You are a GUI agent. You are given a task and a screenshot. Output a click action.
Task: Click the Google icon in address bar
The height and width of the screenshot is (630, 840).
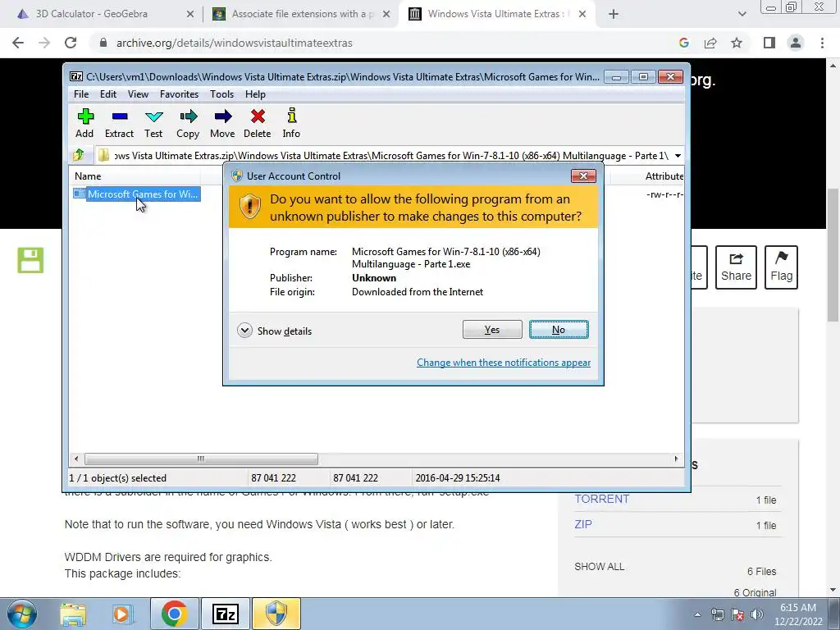coord(684,43)
